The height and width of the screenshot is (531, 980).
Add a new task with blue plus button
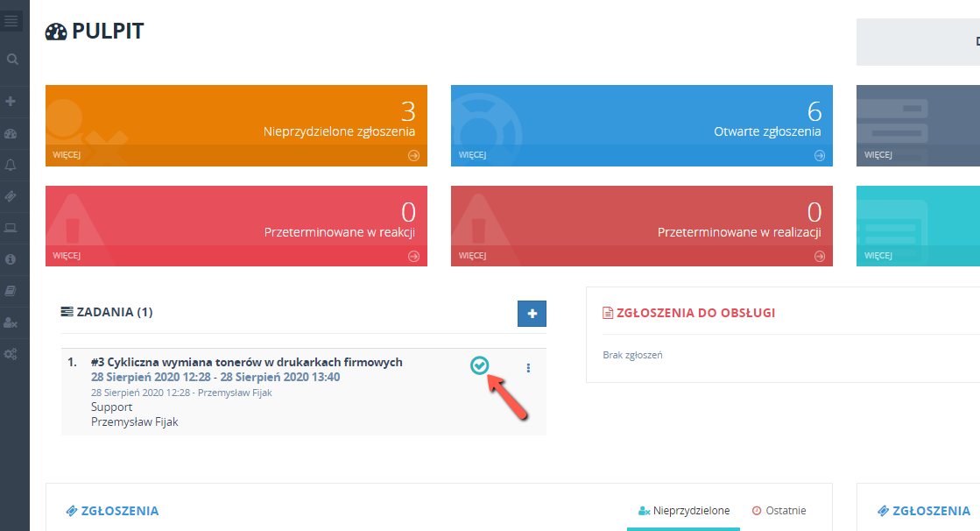pos(532,313)
